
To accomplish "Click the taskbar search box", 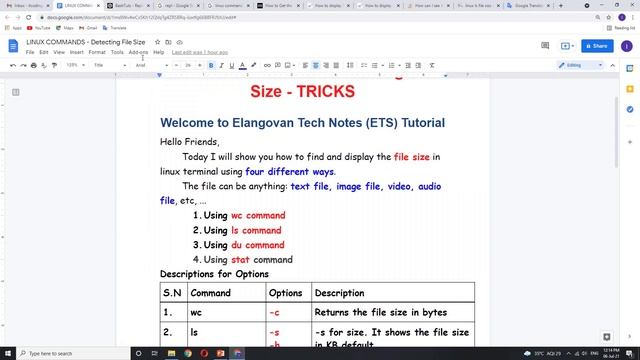I will (73, 353).
